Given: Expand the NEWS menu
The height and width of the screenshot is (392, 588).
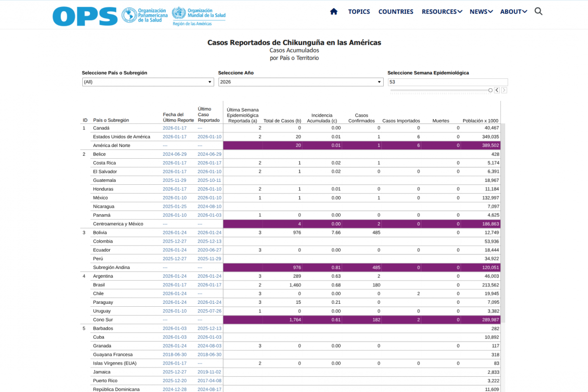Looking at the screenshot, I should [x=481, y=12].
